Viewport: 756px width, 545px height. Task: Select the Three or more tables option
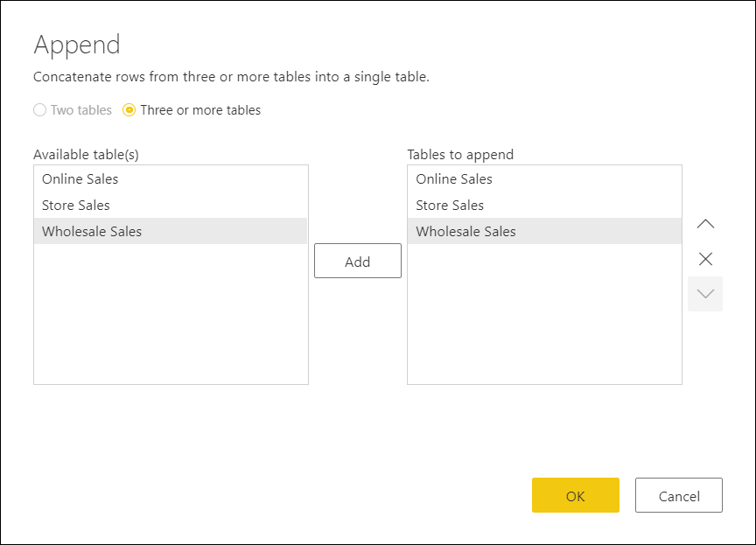click(129, 110)
